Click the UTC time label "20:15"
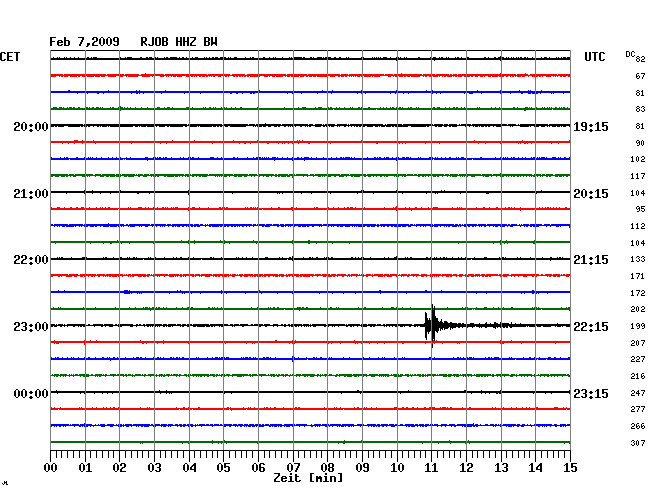Image resolution: width=650 pixels, height=494 pixels. click(x=591, y=194)
